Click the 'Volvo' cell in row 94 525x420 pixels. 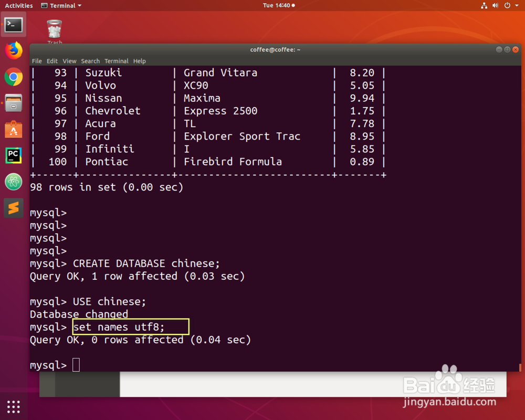coord(100,86)
